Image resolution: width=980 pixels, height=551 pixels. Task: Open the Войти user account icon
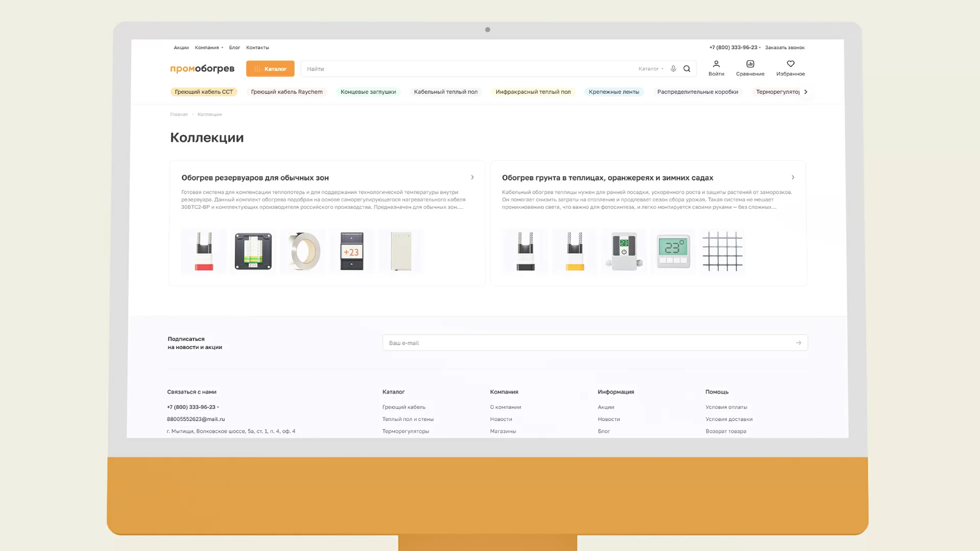coord(716,68)
